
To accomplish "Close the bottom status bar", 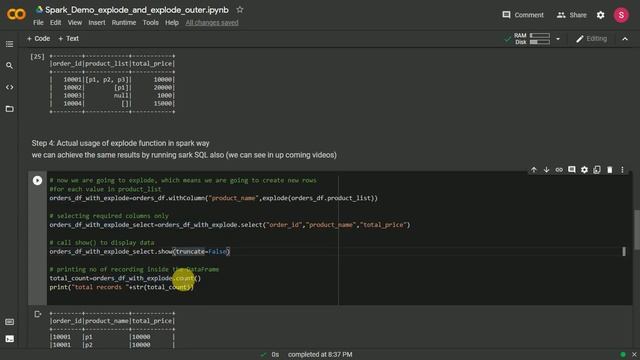I will (634, 354).
